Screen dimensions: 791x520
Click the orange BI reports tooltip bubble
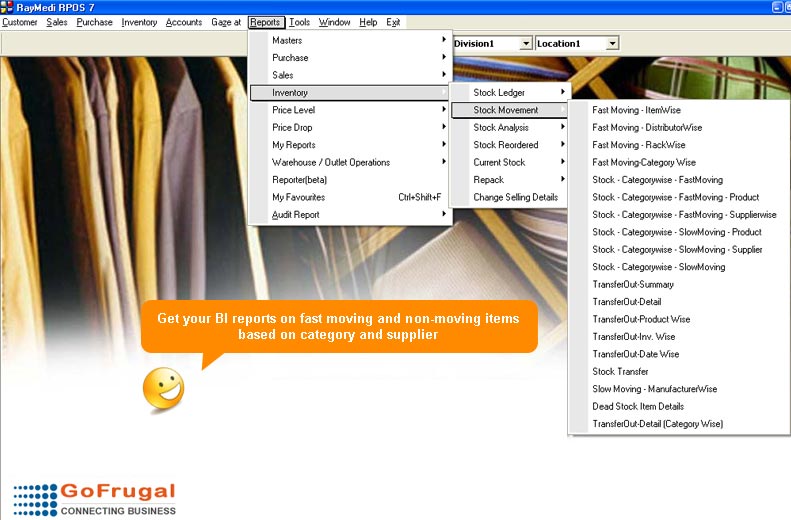[338, 327]
